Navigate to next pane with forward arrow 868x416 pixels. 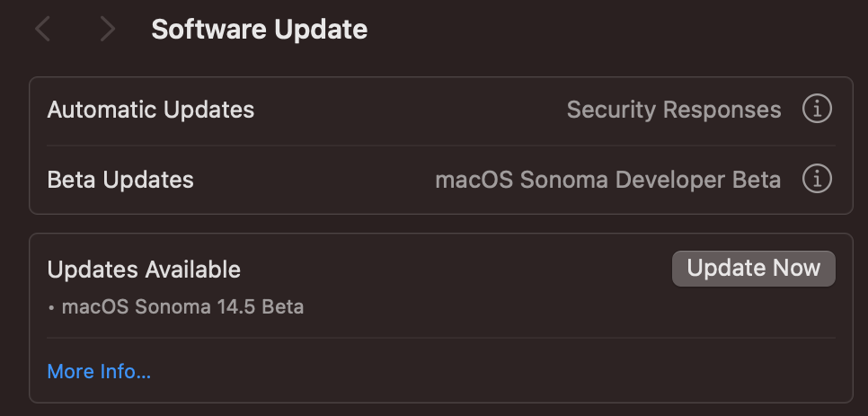tap(108, 29)
